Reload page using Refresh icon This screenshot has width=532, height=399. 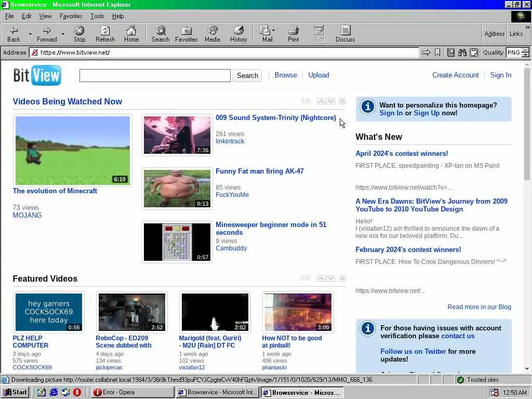point(105,34)
